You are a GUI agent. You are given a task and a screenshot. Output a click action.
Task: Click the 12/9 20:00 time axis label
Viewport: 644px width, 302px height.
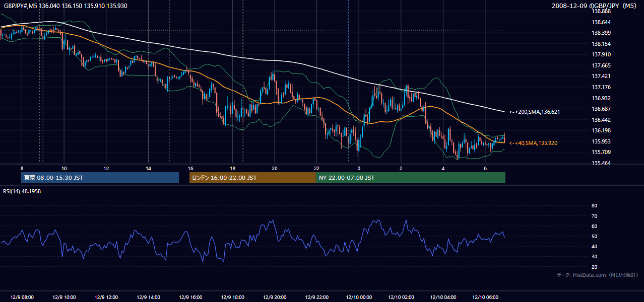tap(274, 297)
